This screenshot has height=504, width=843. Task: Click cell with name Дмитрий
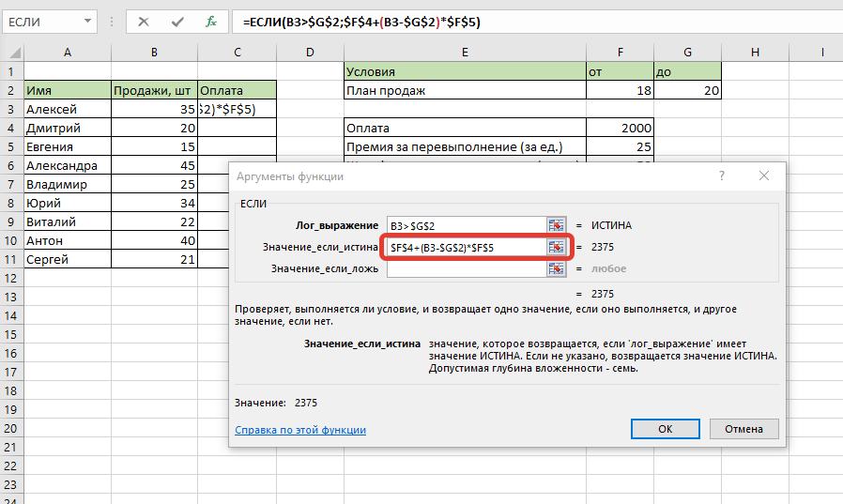coord(68,128)
